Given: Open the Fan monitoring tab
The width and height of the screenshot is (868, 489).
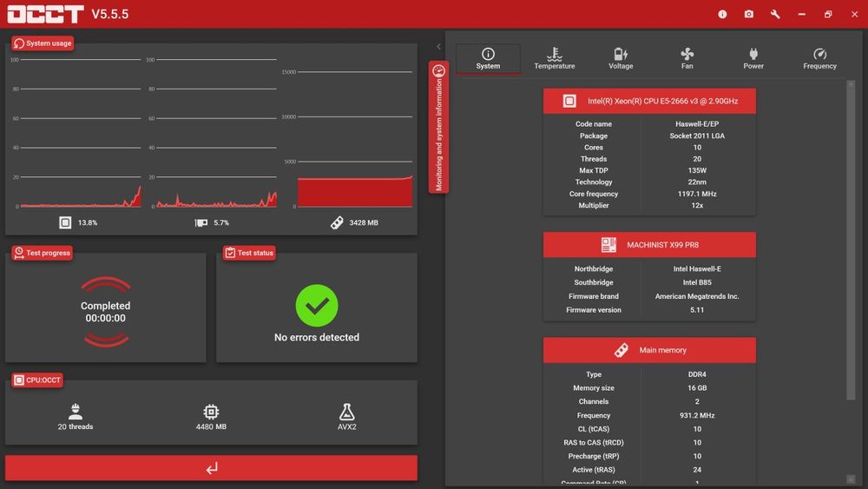Looking at the screenshot, I should coord(687,59).
